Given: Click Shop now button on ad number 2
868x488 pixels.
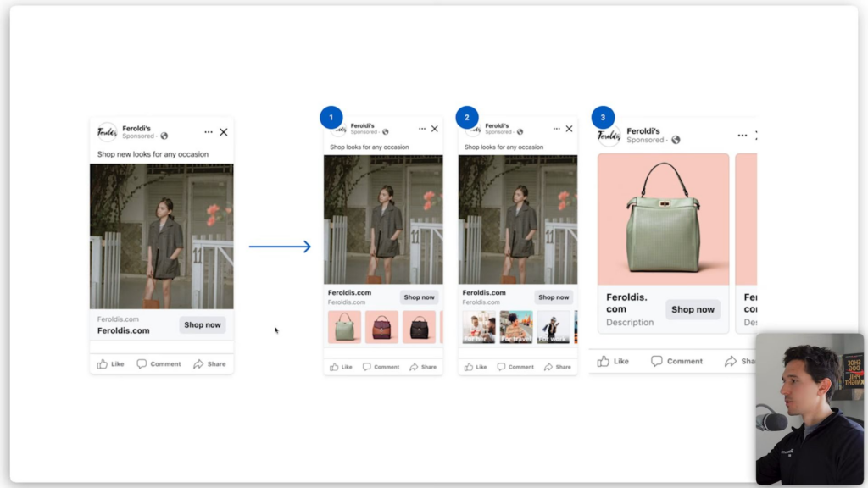Looking at the screenshot, I should click(x=554, y=297).
